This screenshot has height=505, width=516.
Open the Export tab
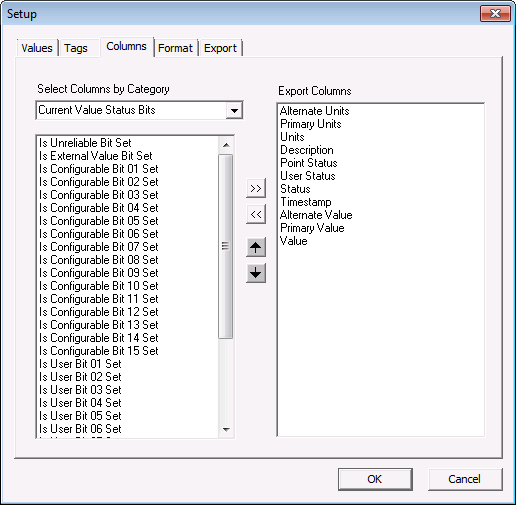[x=220, y=48]
